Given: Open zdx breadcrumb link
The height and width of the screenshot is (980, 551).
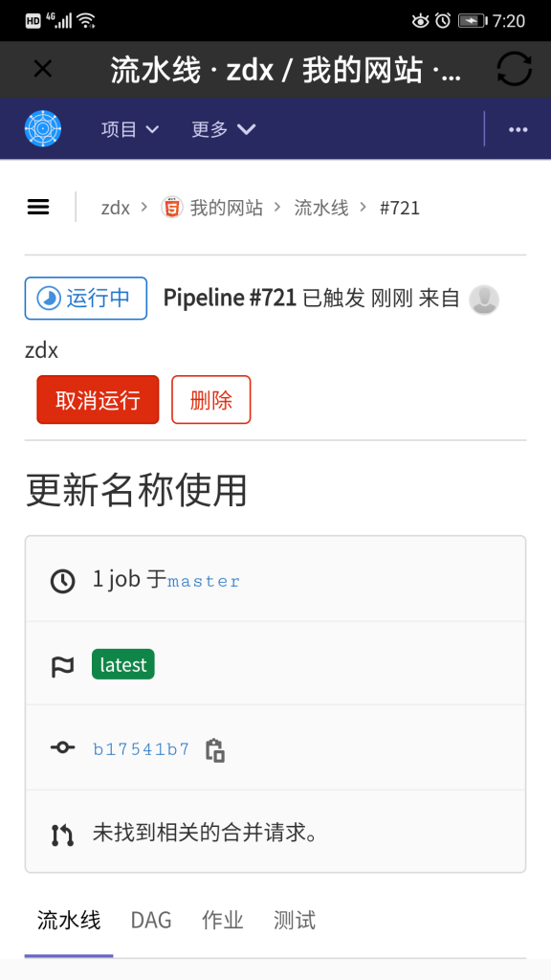Looking at the screenshot, I should click(116, 208).
